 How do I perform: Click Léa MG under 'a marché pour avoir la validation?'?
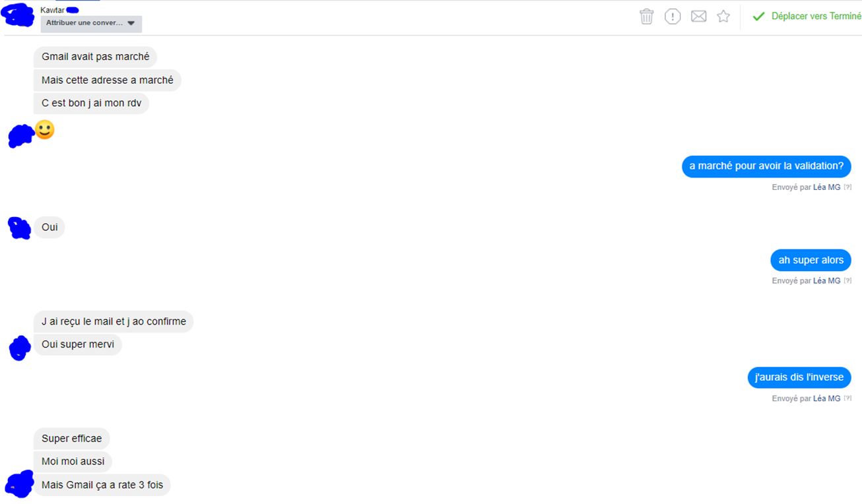826,187
